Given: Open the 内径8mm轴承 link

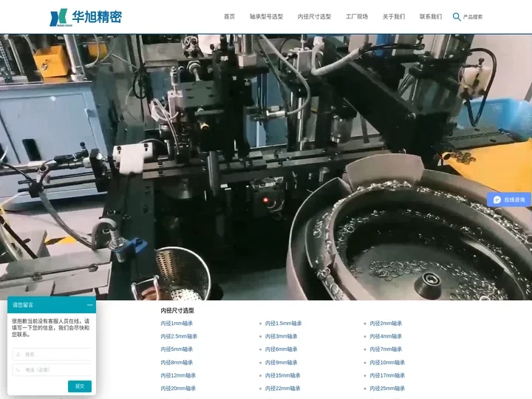Looking at the screenshot, I should pyautogui.click(x=177, y=362).
